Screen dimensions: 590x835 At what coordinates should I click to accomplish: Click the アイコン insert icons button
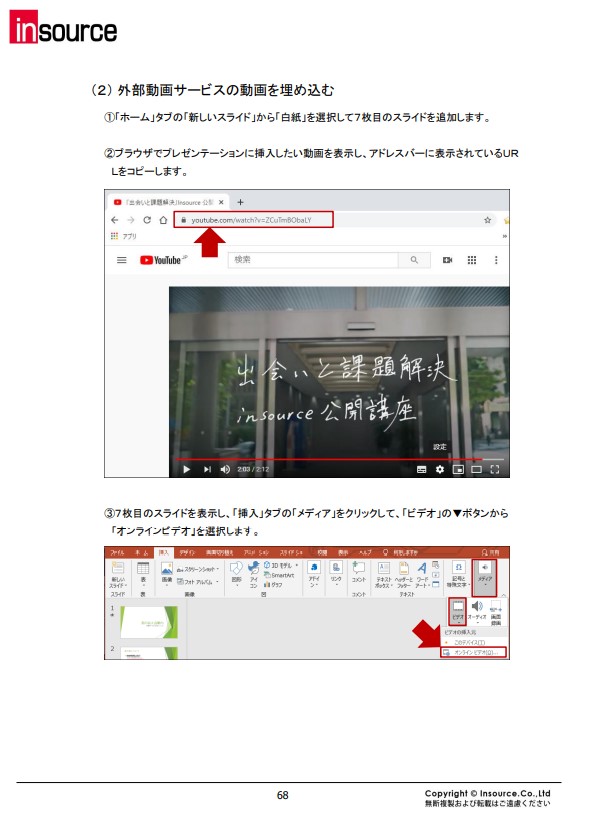pos(253,574)
